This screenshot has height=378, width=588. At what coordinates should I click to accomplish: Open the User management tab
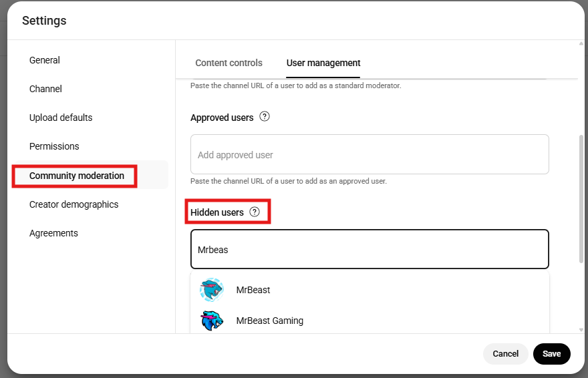(x=323, y=63)
